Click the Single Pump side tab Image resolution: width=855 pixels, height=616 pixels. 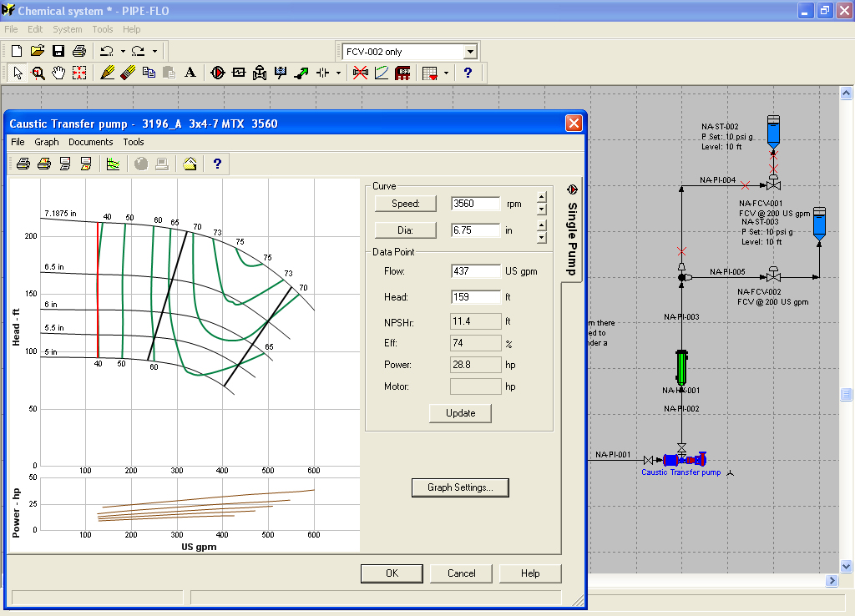coord(572,231)
